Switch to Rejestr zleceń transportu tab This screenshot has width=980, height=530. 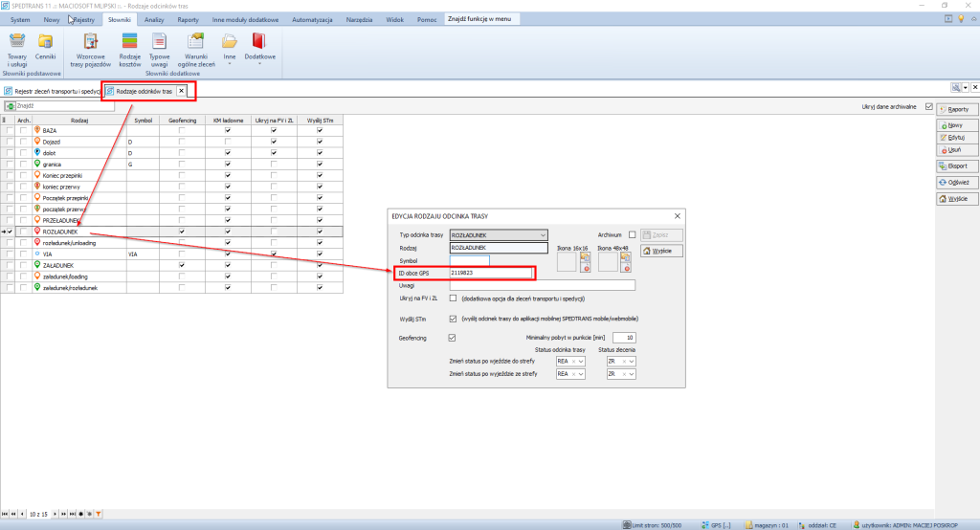point(53,91)
